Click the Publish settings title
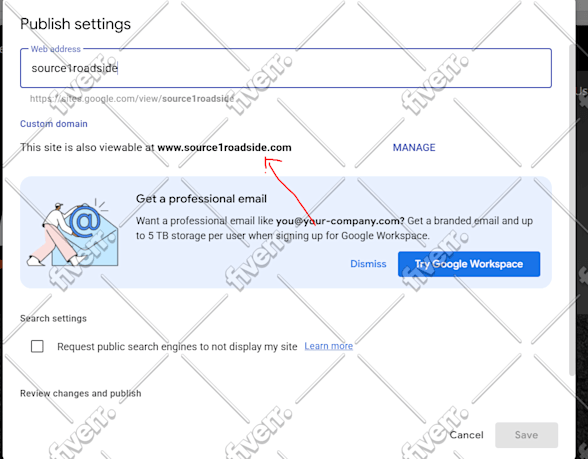Image resolution: width=588 pixels, height=459 pixels. (x=75, y=24)
